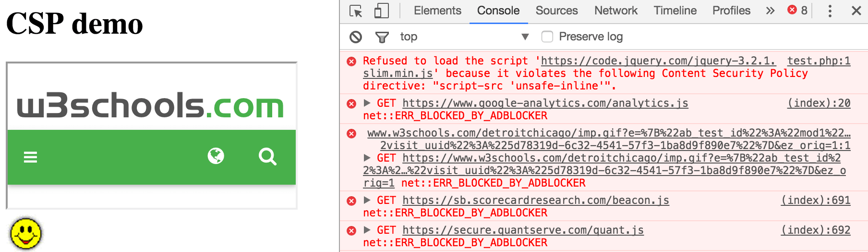Clear the console log
Screen dimensions: 868x252
[x=356, y=37]
